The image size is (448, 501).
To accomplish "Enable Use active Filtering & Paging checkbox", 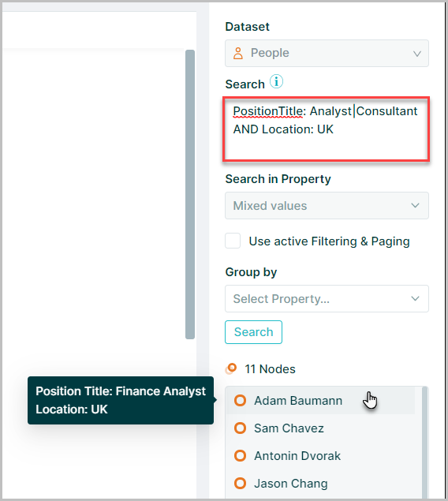I will pos(233,241).
